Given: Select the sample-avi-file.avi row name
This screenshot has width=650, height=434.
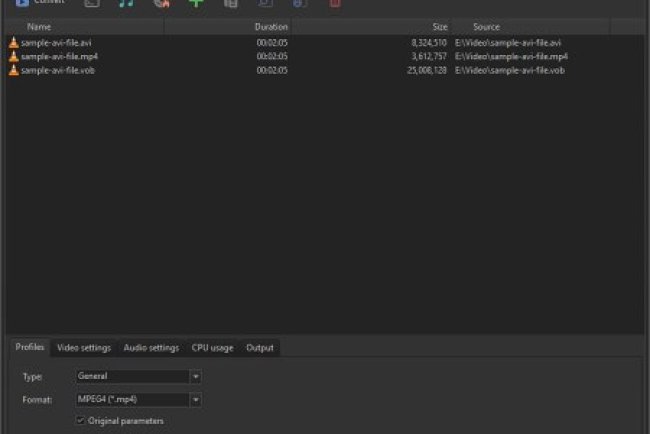Looking at the screenshot, I should (56, 43).
